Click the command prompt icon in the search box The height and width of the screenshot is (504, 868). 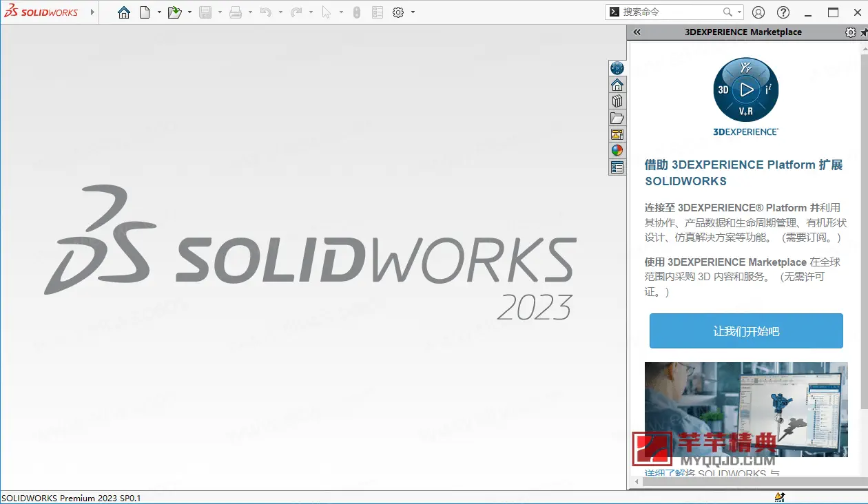pyautogui.click(x=614, y=12)
